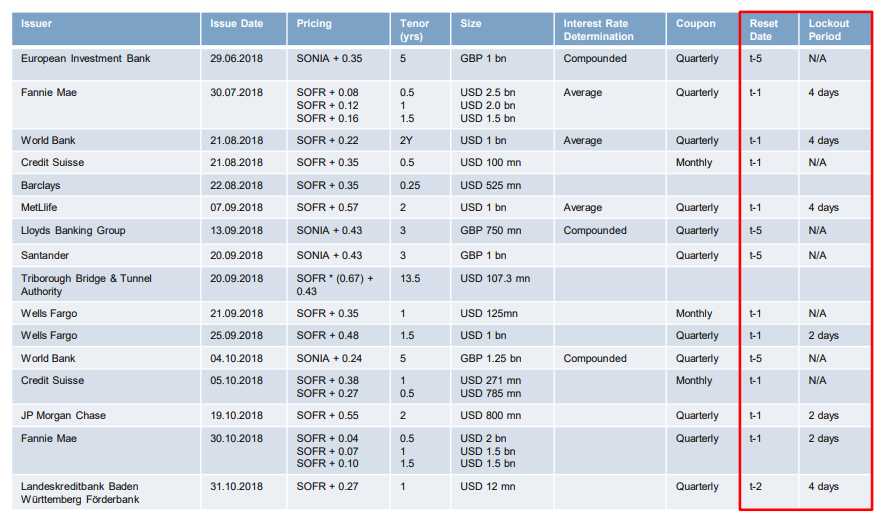Click the size USD 12 mn
This screenshot has width=884, height=517.
click(488, 487)
